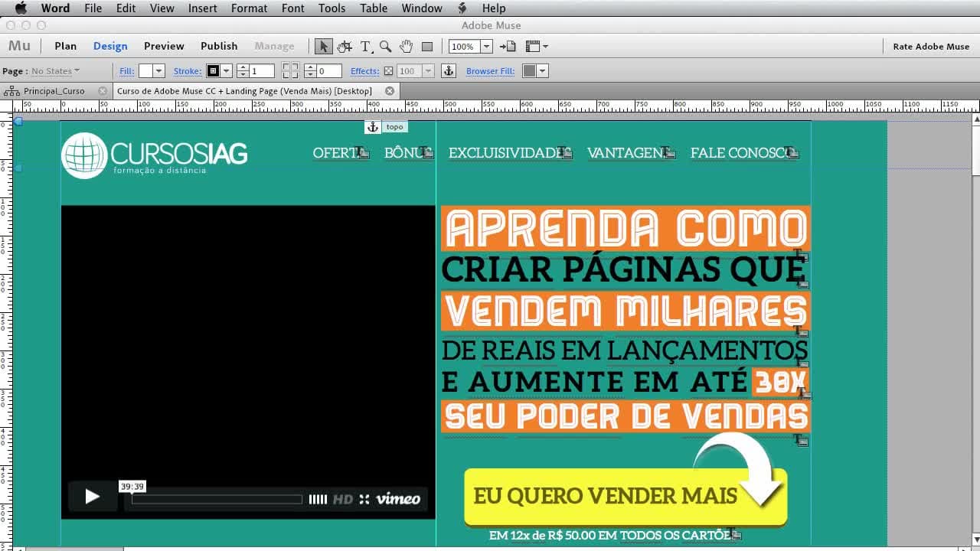Open the Browser Fill dropdown
This screenshot has width=980, height=551.
[x=543, y=71]
